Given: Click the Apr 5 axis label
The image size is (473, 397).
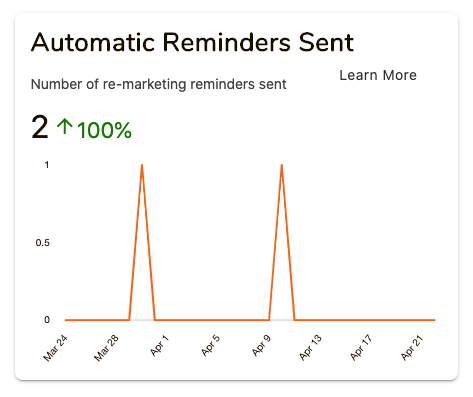Looking at the screenshot, I should pos(211,346).
